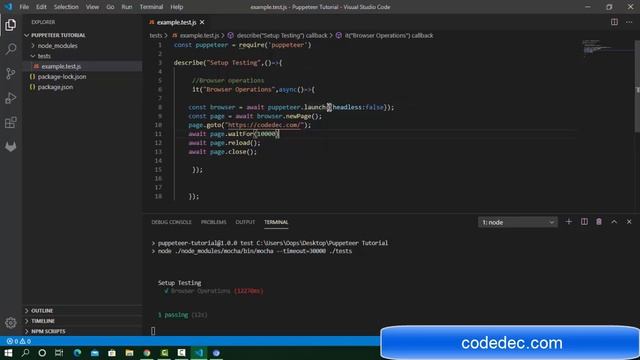Close the terminal panel
The width and height of the screenshot is (640, 360).
629,222
